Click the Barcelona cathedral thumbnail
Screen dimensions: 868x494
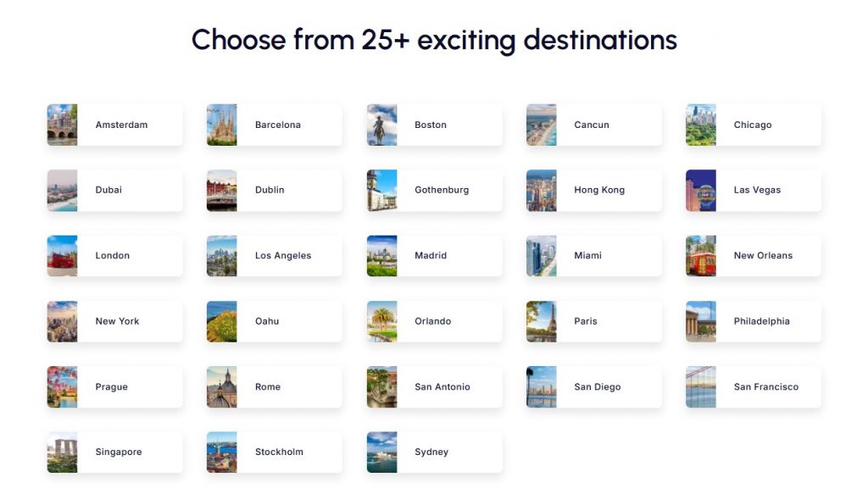(x=221, y=124)
